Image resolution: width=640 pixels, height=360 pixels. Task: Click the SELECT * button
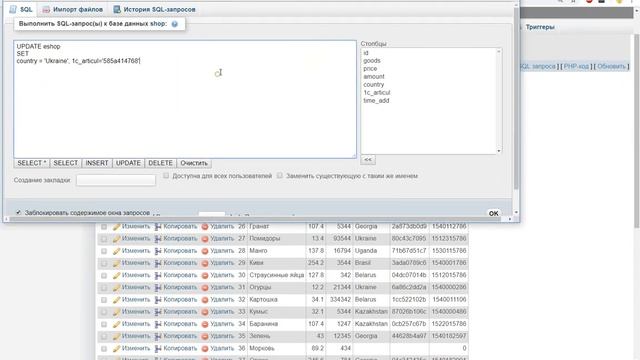click(x=31, y=163)
